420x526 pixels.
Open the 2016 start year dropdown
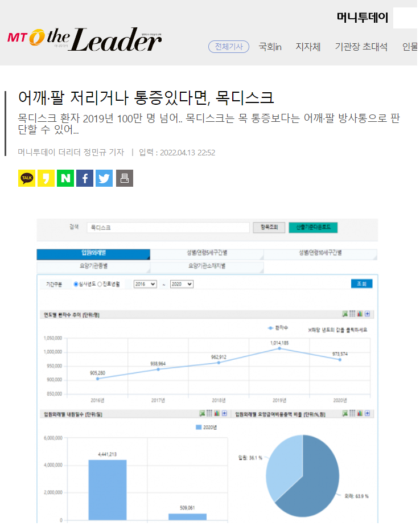[x=145, y=284]
